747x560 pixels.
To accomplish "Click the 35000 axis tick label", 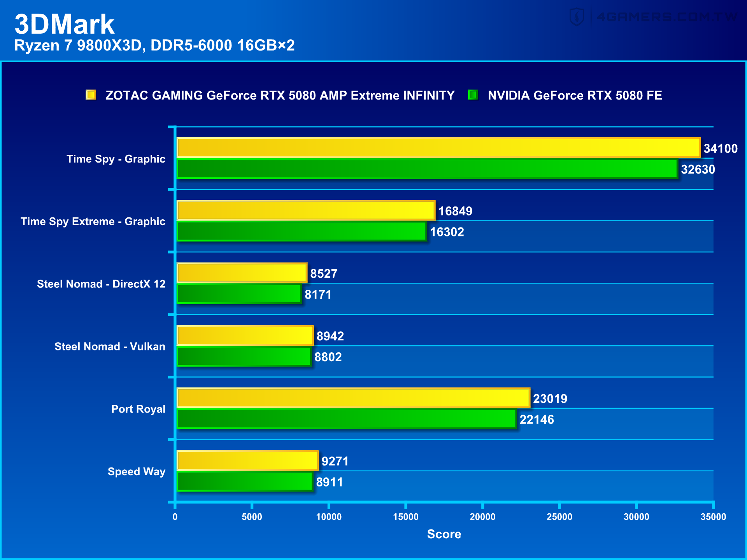I will coord(714,517).
